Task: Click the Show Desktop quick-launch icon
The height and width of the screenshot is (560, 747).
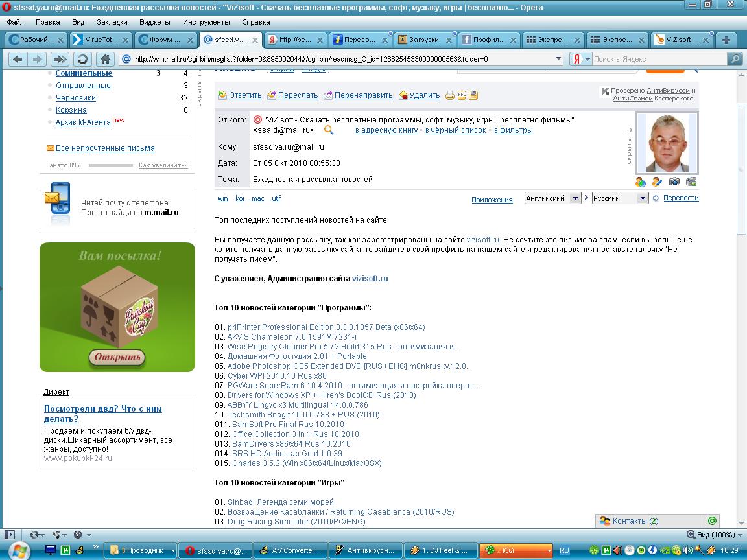Action: [50, 550]
